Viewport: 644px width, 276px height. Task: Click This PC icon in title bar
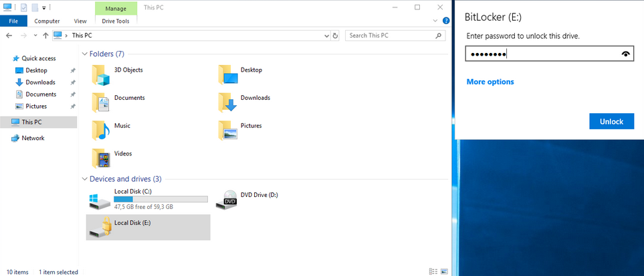[7, 7]
